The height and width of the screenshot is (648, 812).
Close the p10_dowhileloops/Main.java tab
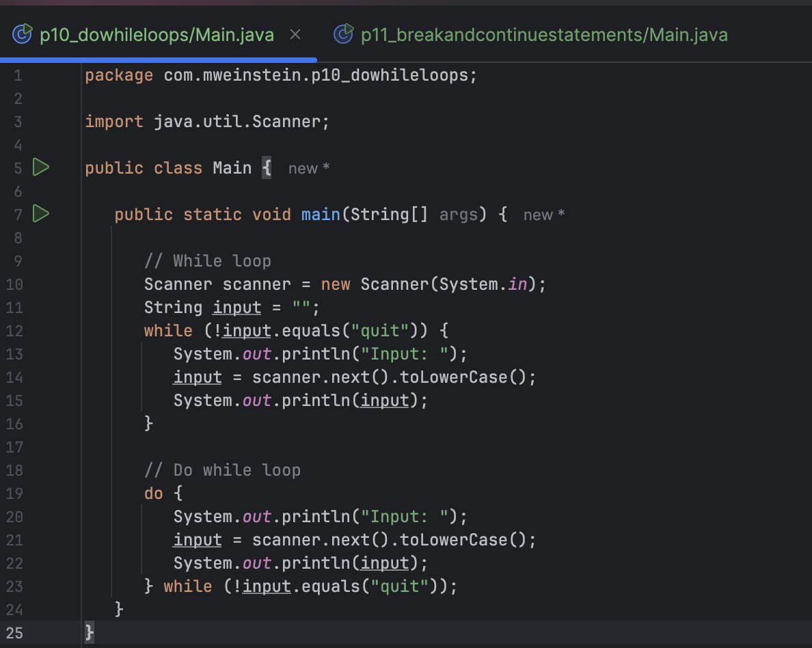[295, 33]
